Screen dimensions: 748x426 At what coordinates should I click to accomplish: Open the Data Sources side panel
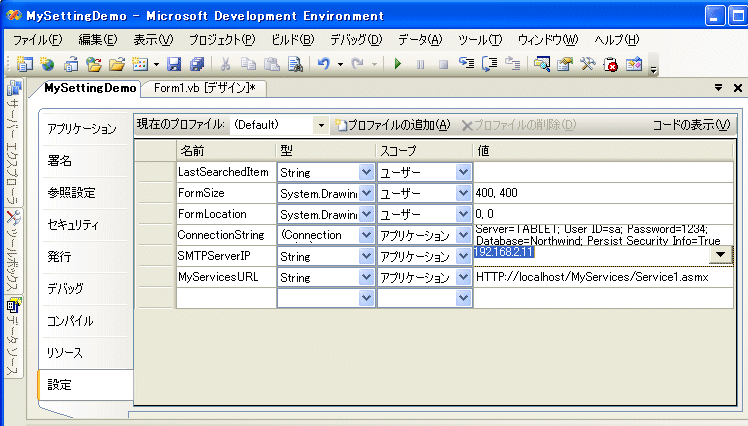pos(14,337)
